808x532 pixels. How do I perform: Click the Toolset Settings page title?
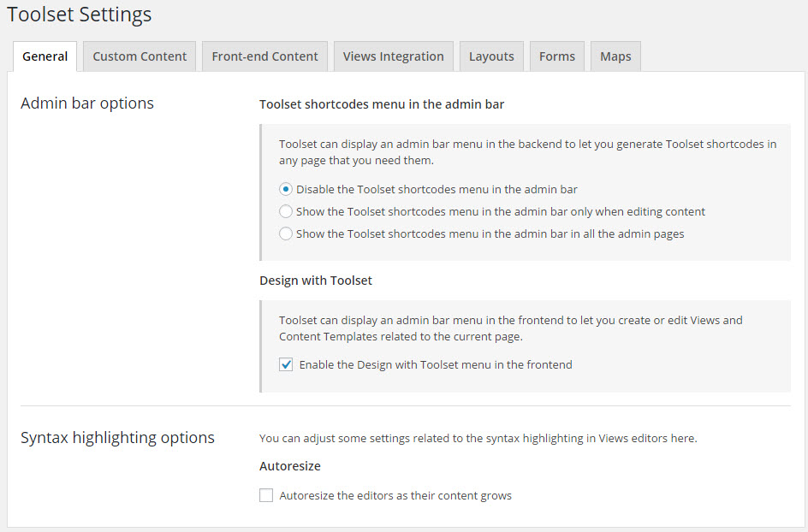[x=80, y=15]
